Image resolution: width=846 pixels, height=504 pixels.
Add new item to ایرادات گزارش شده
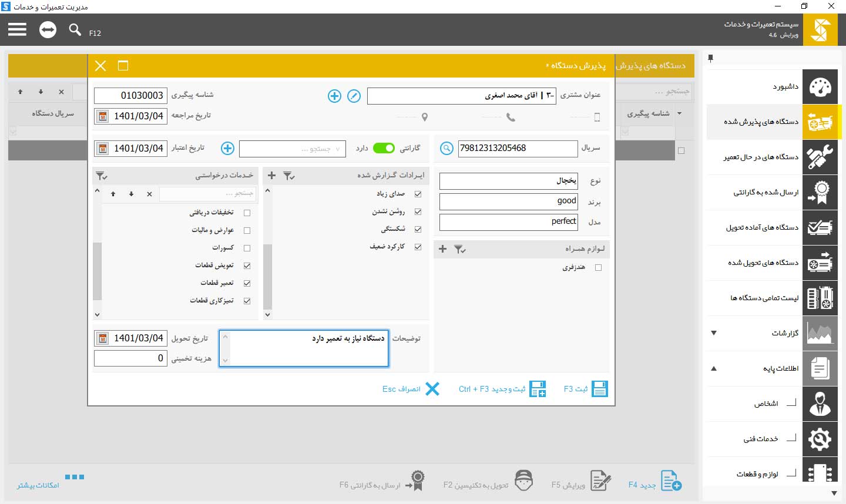click(x=271, y=175)
